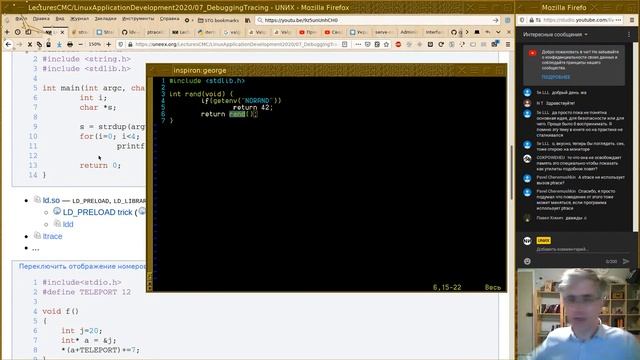Click the library books icon after STG bookmarks
The height and width of the screenshot is (360, 640).
tap(247, 20)
